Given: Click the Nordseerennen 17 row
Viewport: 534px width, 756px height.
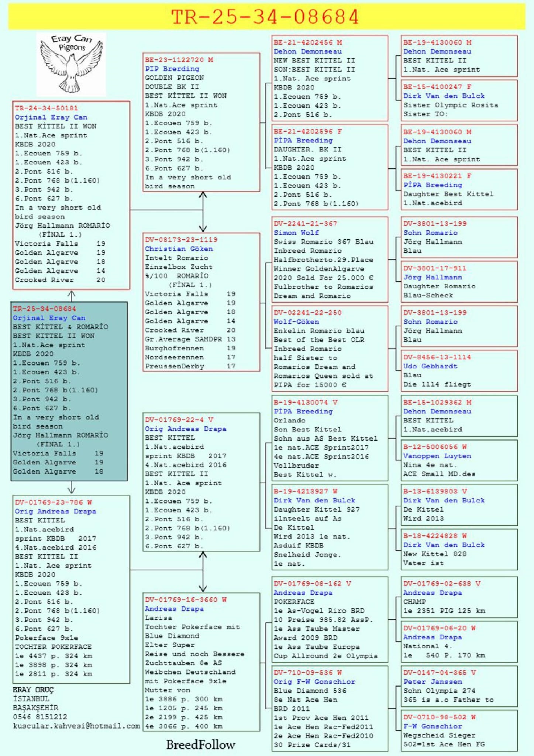Looking at the screenshot, I should [x=190, y=357].
